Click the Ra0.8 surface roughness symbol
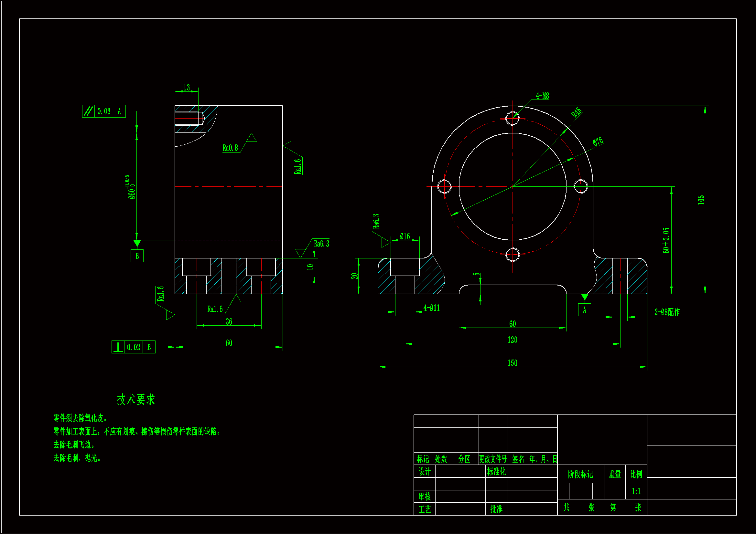Viewport: 756px width, 534px height. click(230, 148)
